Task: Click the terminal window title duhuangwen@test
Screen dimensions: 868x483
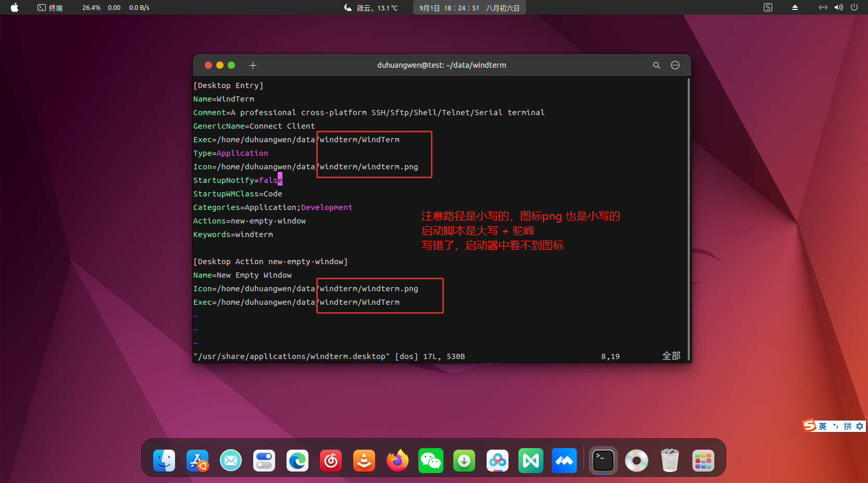Action: pyautogui.click(x=441, y=65)
